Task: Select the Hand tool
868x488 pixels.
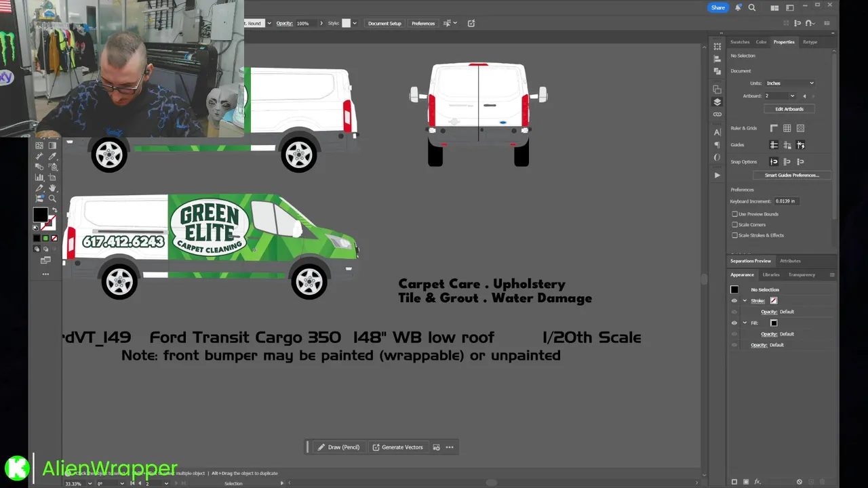Action: click(x=52, y=188)
